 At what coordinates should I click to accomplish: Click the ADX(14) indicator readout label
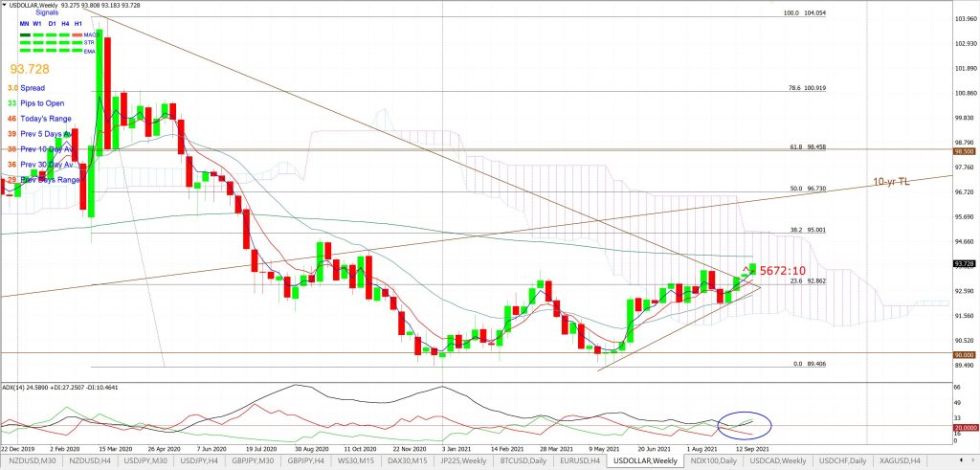[x=60, y=388]
